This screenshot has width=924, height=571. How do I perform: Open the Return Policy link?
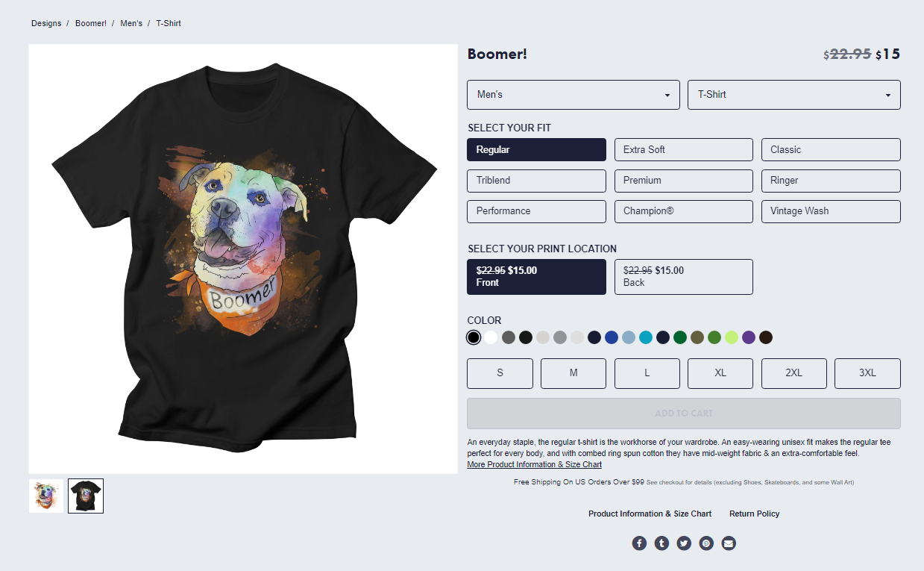[x=755, y=514]
